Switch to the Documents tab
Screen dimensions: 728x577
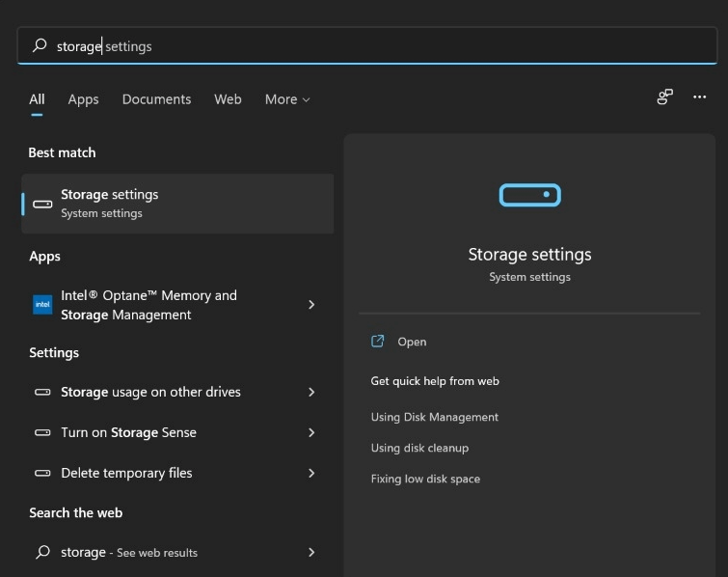pos(156,99)
